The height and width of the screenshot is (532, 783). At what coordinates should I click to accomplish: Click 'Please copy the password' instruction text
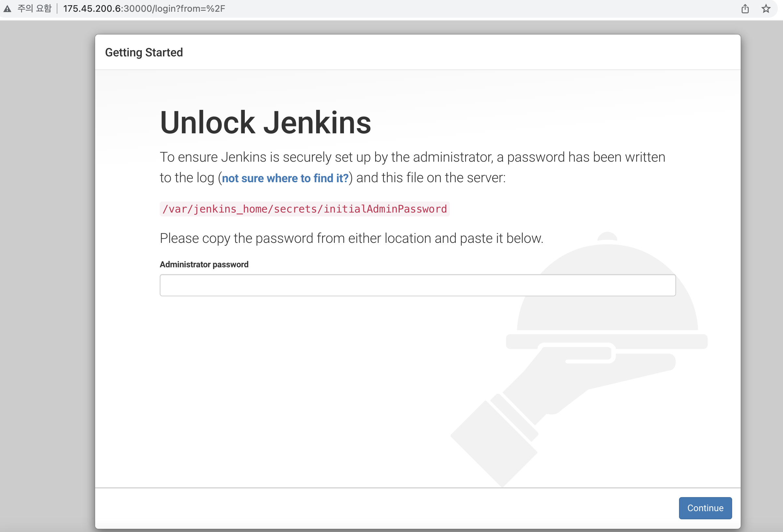351,238
